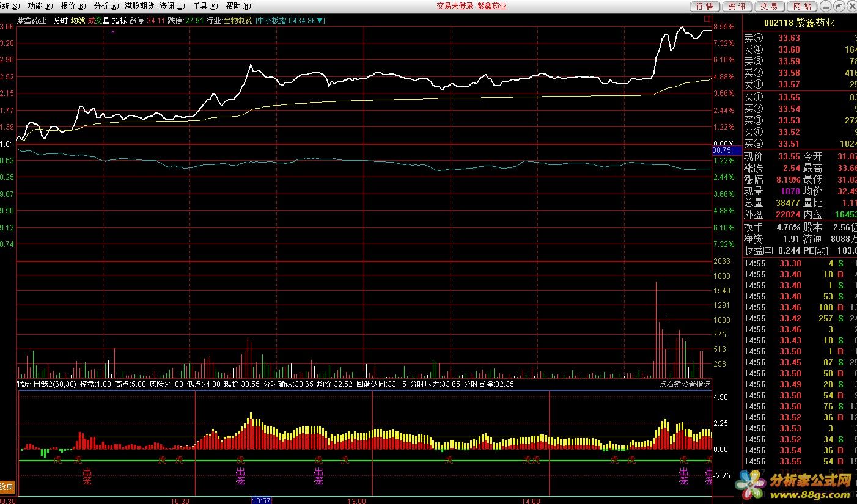Click the 14:56 trade at 33.49

coord(800,384)
